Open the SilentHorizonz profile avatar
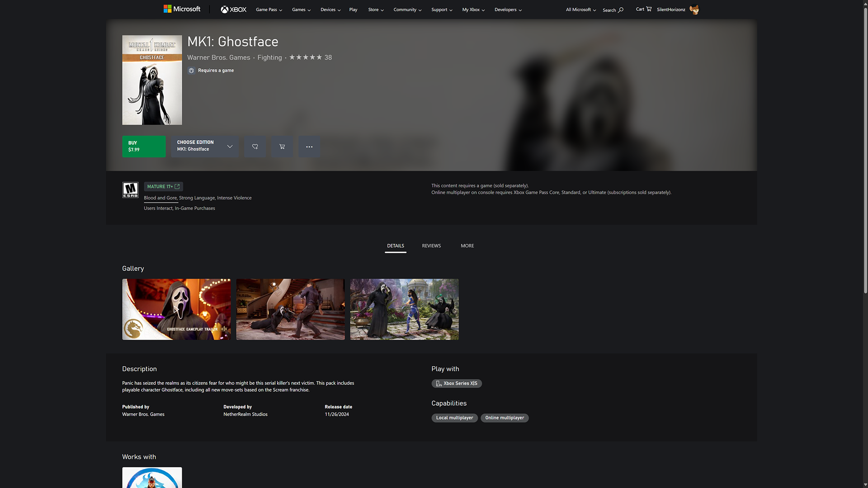The width and height of the screenshot is (868, 488). pos(694,9)
